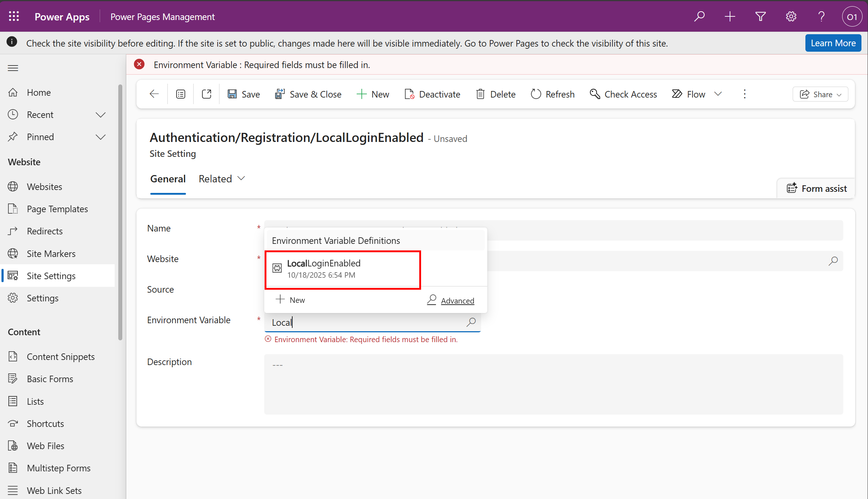
Task: Select the Save icon in the command bar
Action: coord(233,94)
